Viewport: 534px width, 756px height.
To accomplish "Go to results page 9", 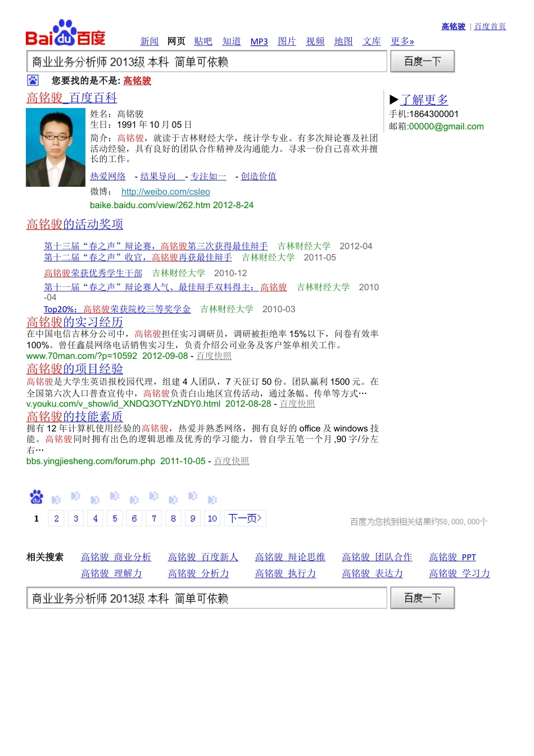I will coord(193,518).
